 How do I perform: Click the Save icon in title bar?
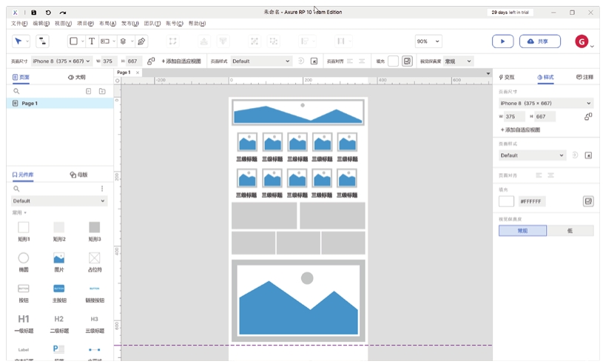point(33,13)
